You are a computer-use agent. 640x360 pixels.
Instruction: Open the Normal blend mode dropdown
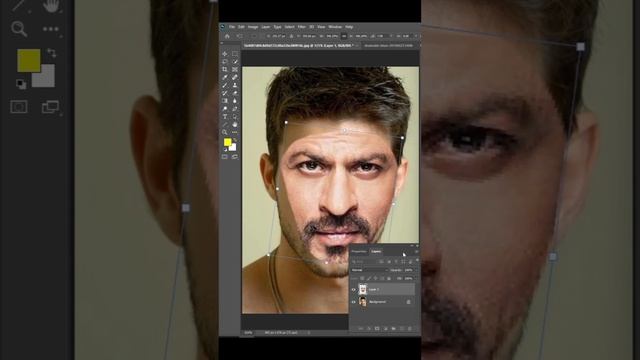370,270
